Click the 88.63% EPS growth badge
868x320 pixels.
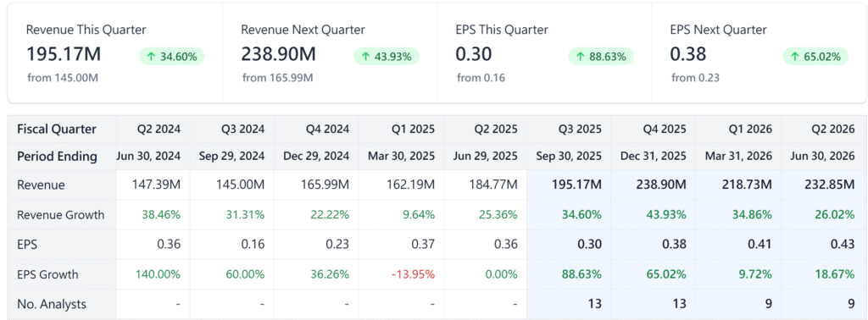tap(601, 57)
